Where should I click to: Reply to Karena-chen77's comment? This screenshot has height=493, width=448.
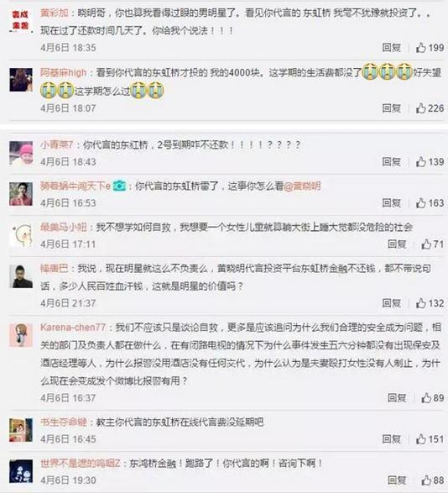pos(397,398)
